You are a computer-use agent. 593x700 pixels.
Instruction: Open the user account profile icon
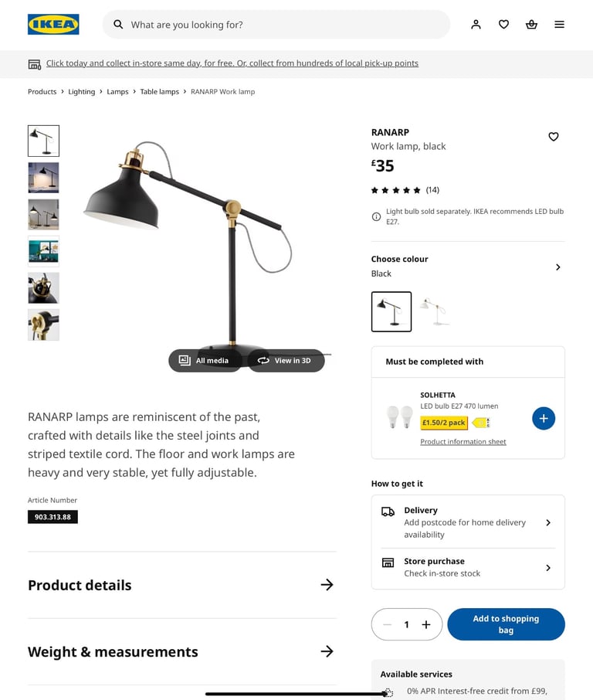476,25
